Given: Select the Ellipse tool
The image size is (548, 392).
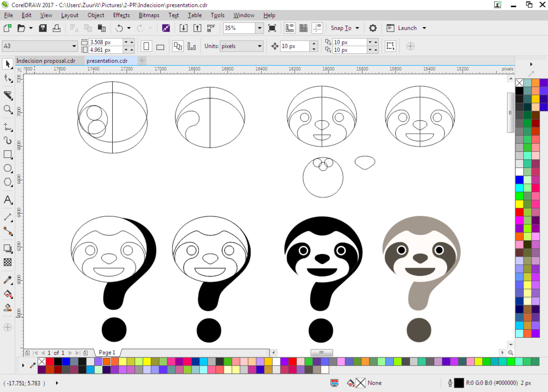Looking at the screenshot, I should 8,168.
